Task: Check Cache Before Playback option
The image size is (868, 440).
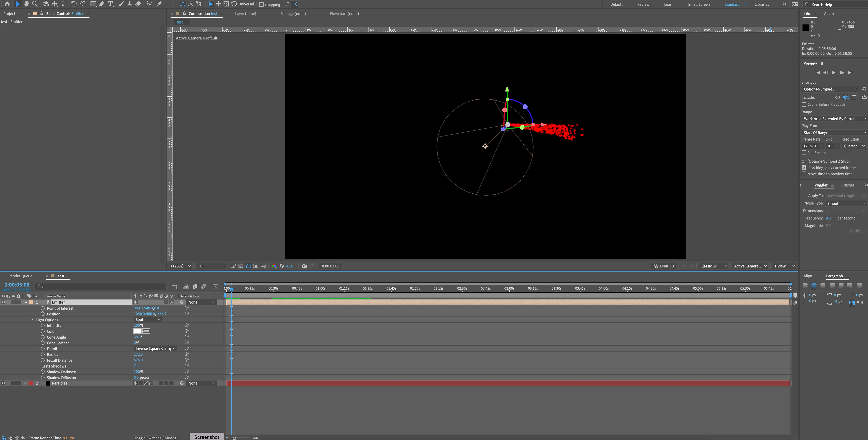Action: (x=804, y=104)
